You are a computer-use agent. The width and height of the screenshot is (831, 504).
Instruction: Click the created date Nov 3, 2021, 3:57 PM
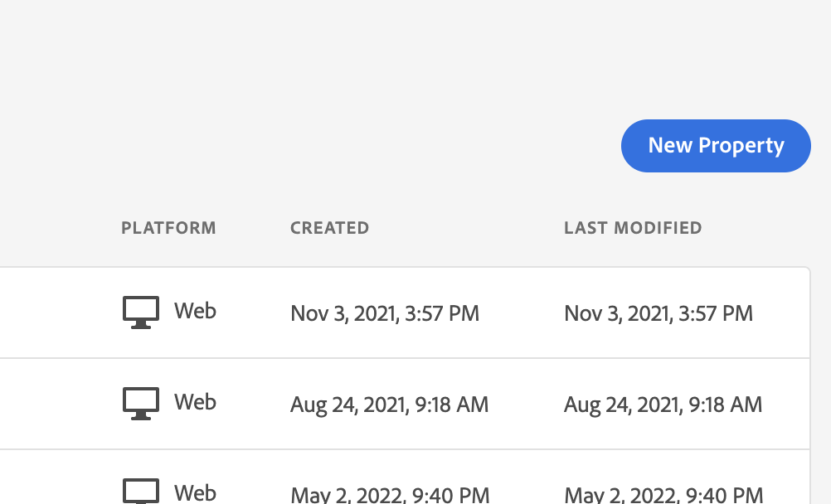[385, 313]
